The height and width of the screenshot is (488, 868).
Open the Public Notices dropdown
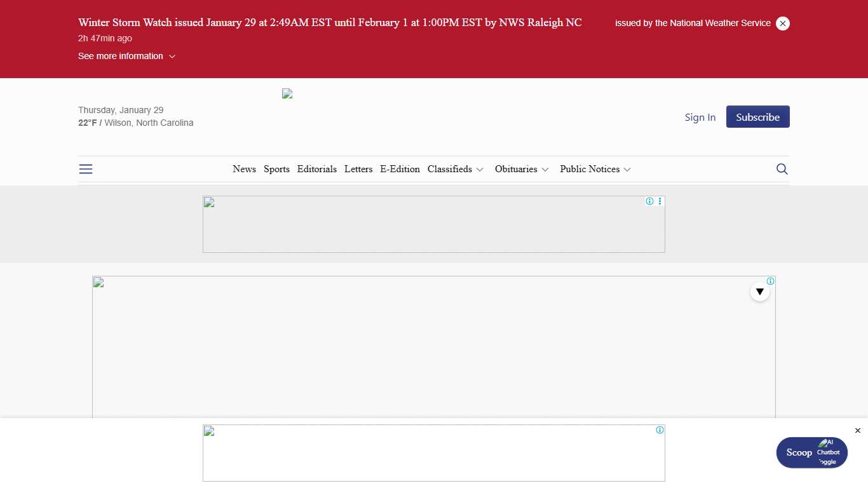pyautogui.click(x=595, y=170)
